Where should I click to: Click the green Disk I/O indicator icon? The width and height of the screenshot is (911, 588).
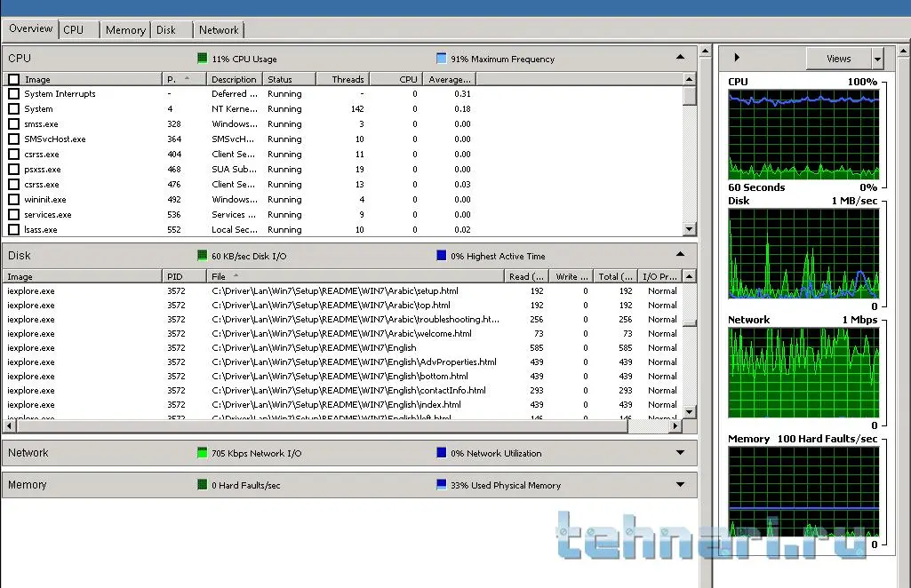click(x=203, y=256)
